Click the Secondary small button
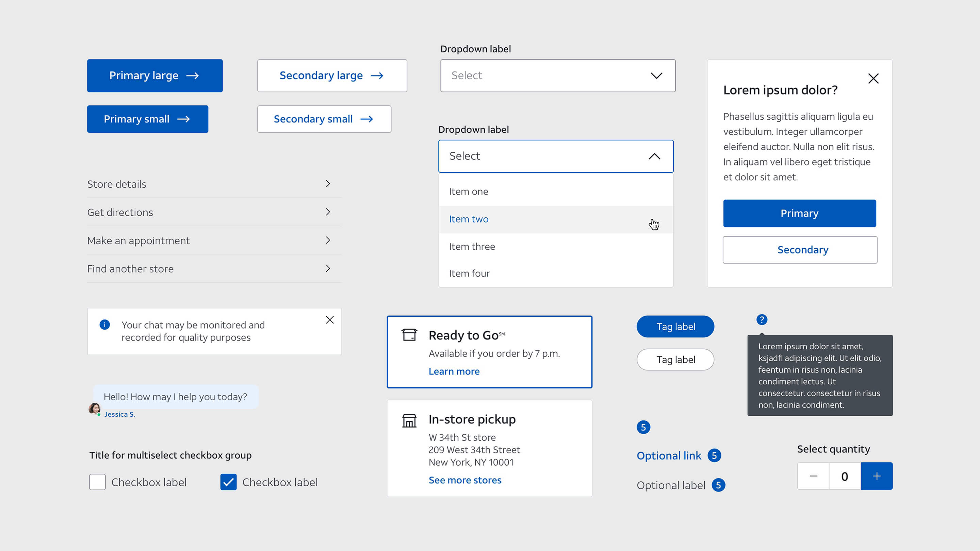 324,119
